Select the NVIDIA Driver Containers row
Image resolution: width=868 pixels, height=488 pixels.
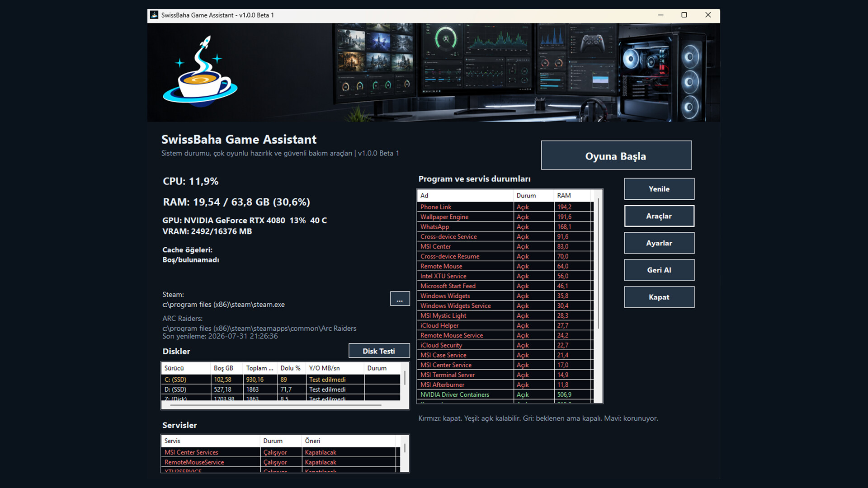pos(505,395)
